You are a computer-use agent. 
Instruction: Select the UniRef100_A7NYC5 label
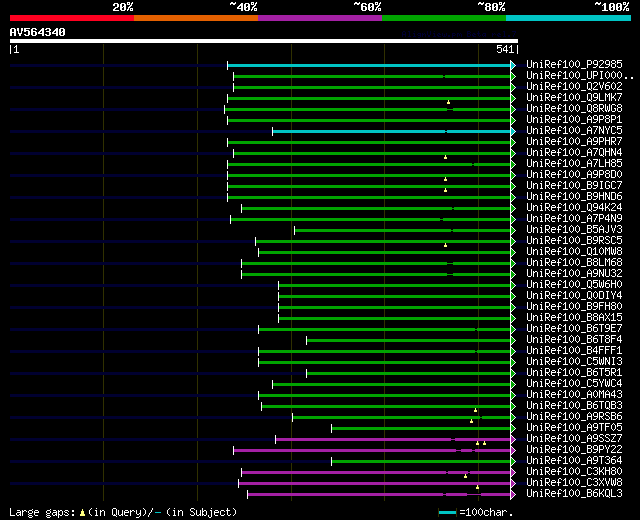tap(574, 130)
